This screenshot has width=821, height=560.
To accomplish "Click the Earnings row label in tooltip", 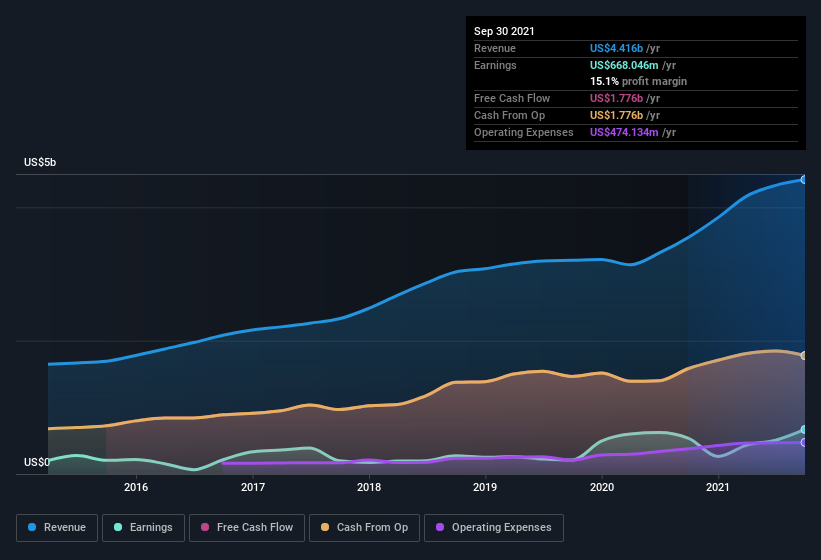I will click(x=495, y=65).
